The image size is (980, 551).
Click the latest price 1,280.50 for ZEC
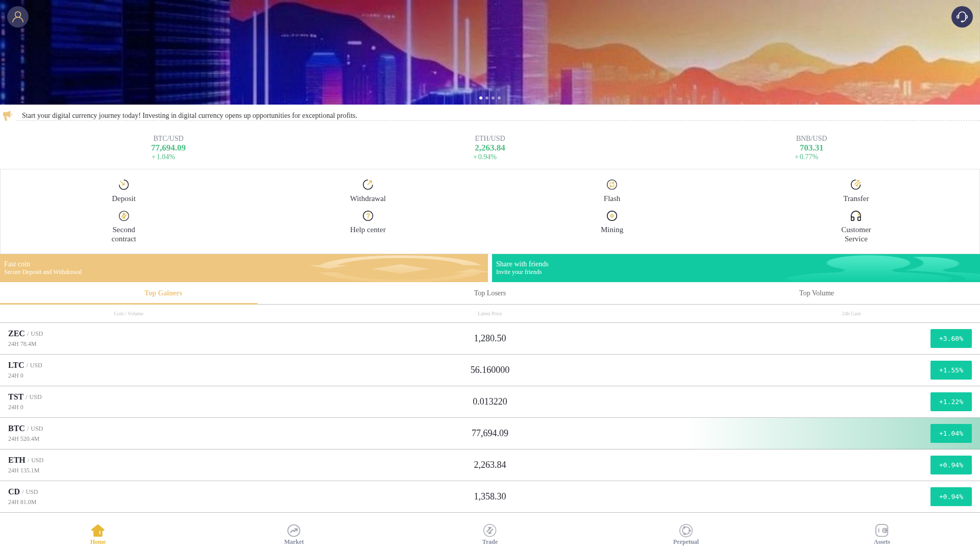pyautogui.click(x=490, y=338)
